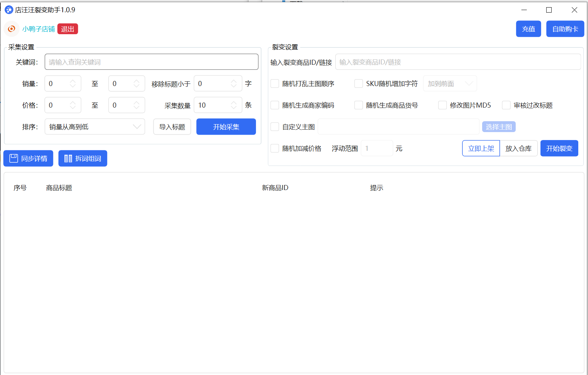
Task: Click the store avatar icon beside 小鸭子店铺
Action: pyautogui.click(x=12, y=29)
